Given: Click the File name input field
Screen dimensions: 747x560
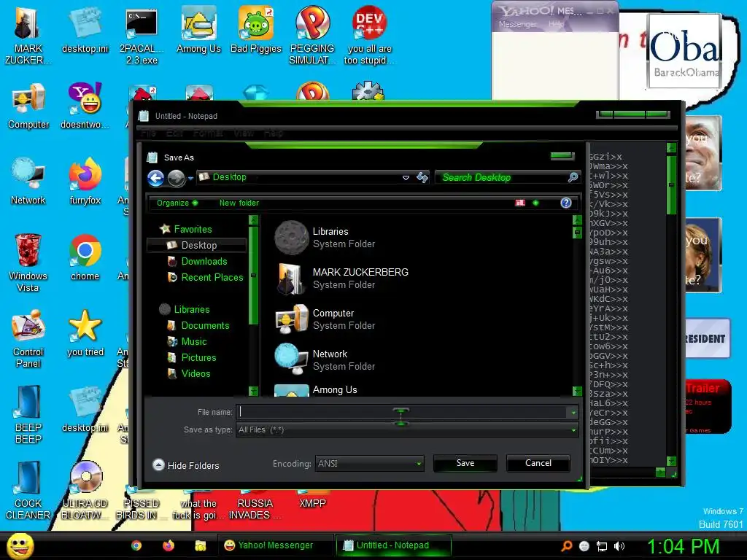Looking at the screenshot, I should (403, 412).
